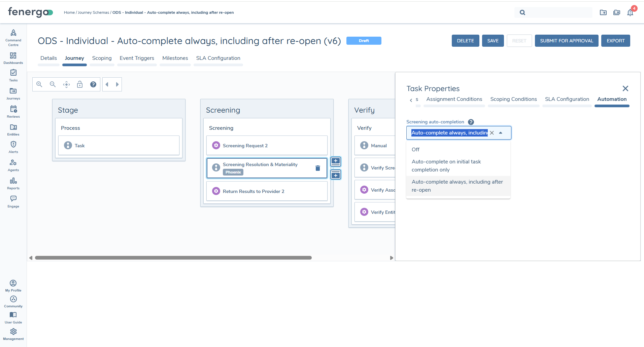Open Alerts sidebar item
This screenshot has width=644, height=347.
coord(13,147)
